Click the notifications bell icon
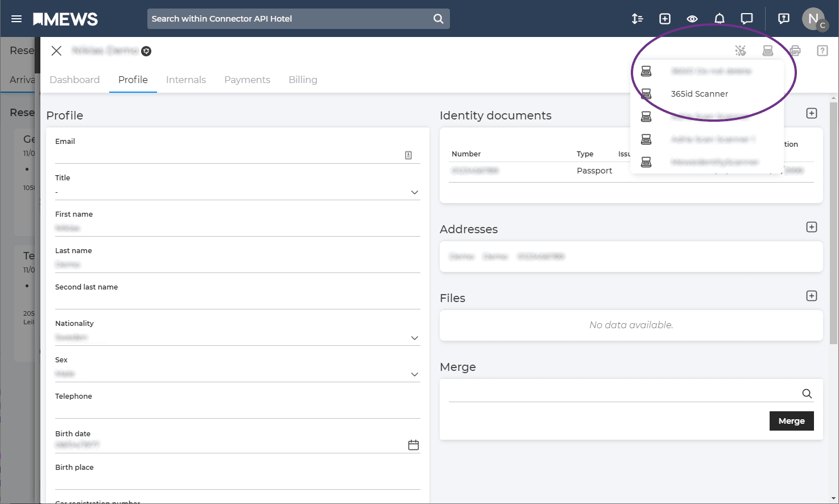Image resolution: width=839 pixels, height=504 pixels. 719,19
